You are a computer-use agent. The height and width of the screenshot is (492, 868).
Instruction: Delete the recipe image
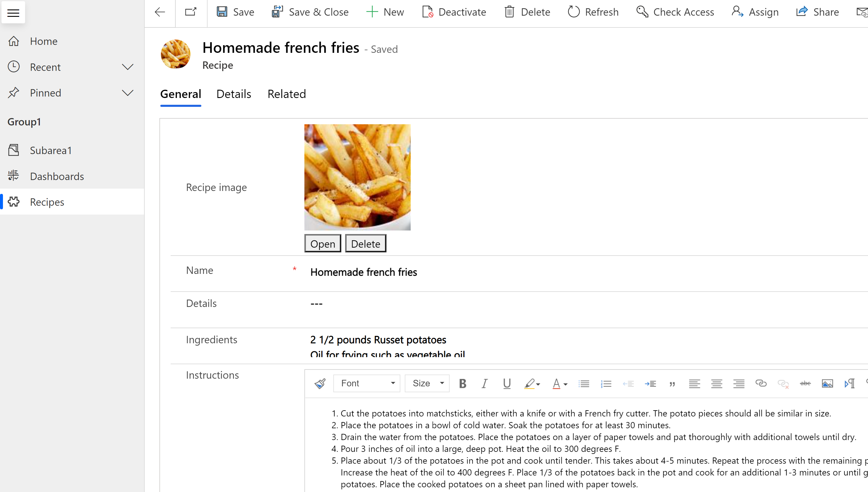coord(366,243)
